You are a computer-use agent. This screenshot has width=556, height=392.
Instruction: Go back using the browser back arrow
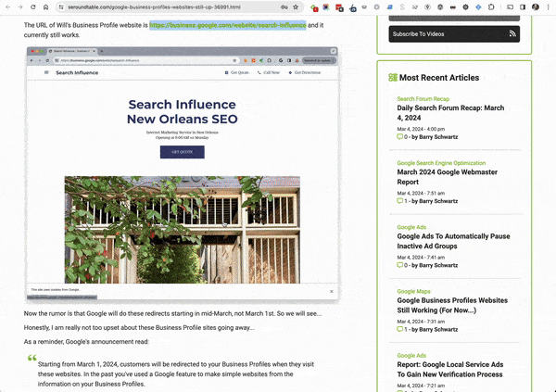tap(7, 6)
